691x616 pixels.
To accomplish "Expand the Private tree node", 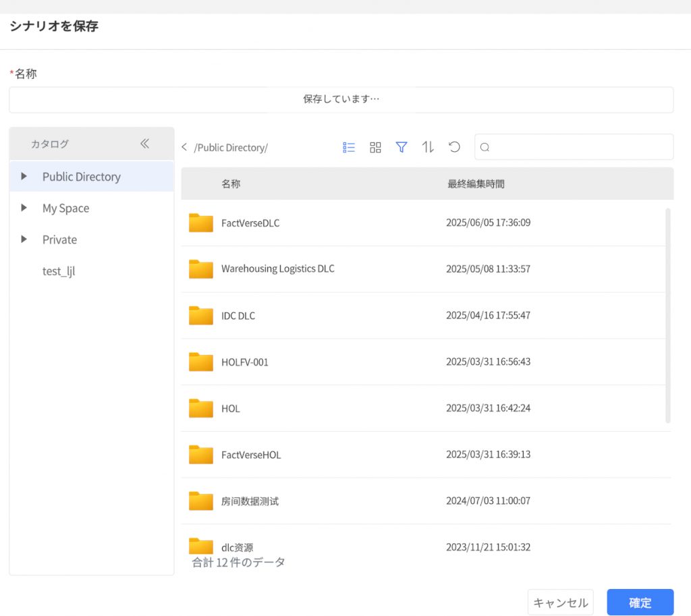I will click(x=24, y=240).
